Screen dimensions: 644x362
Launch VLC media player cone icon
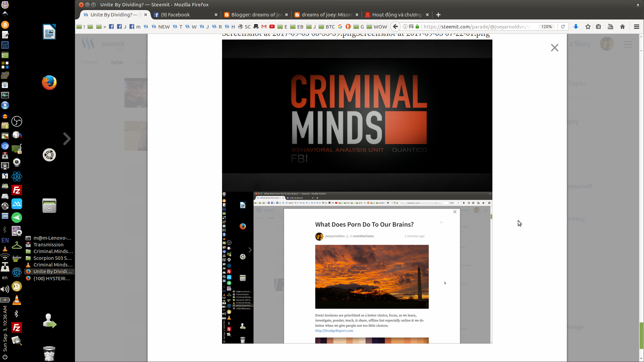pos(17,300)
